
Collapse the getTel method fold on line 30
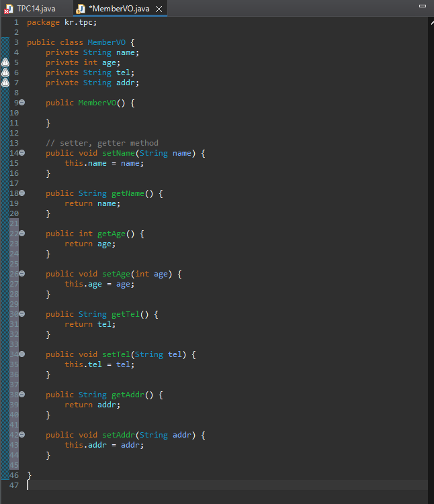tap(22, 314)
